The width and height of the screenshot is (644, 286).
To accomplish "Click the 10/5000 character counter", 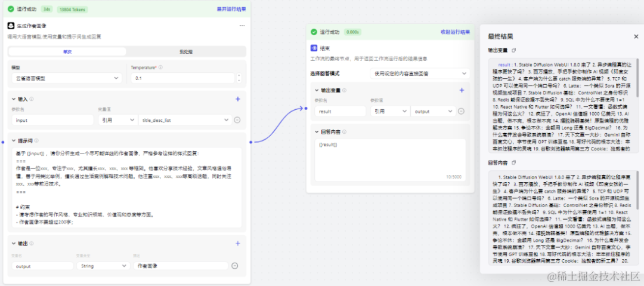I will (x=453, y=177).
